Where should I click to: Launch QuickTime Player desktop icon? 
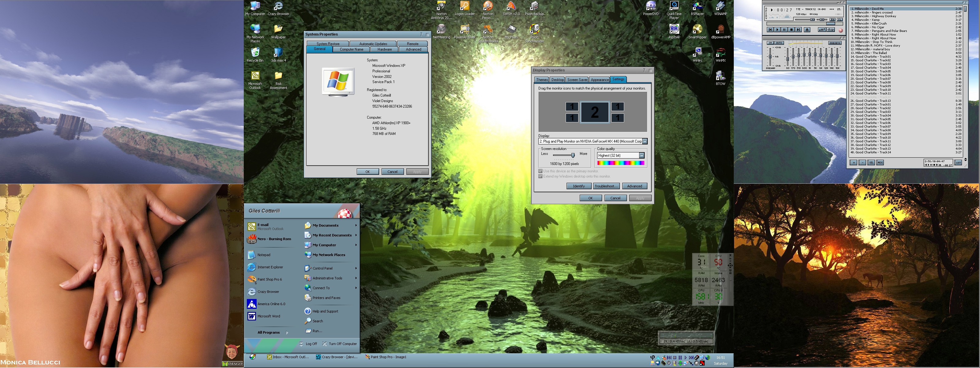pyautogui.click(x=674, y=10)
